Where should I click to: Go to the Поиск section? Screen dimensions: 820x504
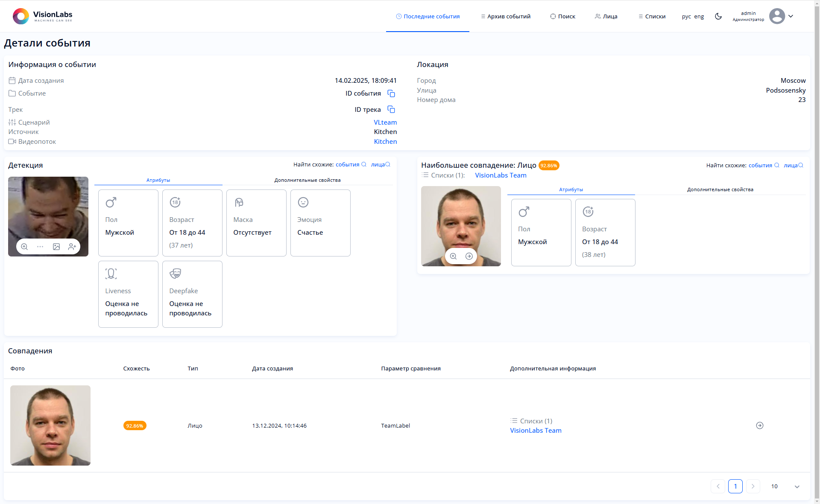tap(562, 16)
